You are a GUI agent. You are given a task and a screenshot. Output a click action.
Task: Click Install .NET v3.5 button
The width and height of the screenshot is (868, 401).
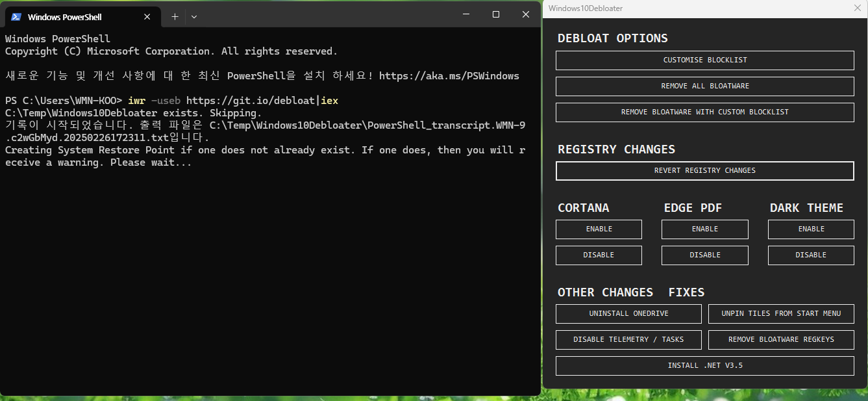pyautogui.click(x=705, y=365)
